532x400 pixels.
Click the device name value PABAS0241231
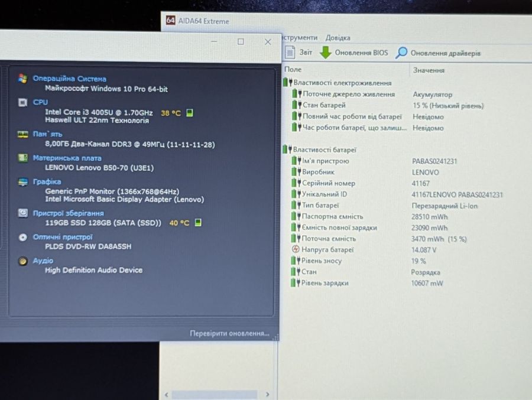coord(434,161)
